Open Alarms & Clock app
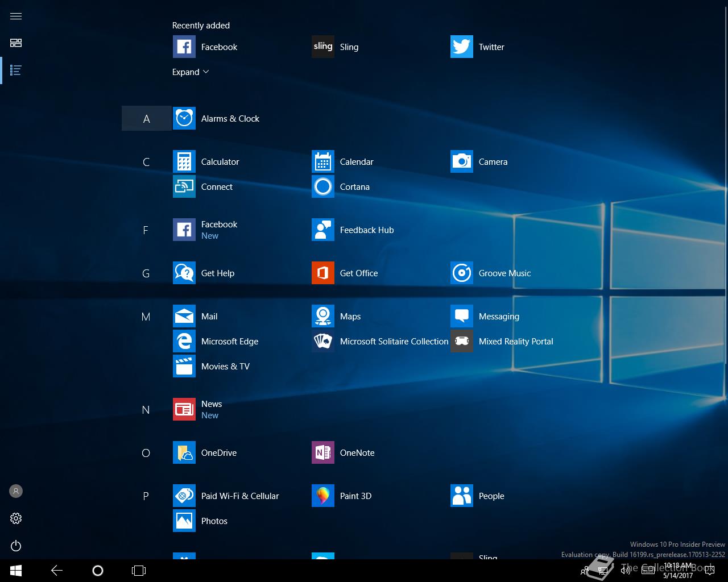The width and height of the screenshot is (728, 582). tap(217, 118)
